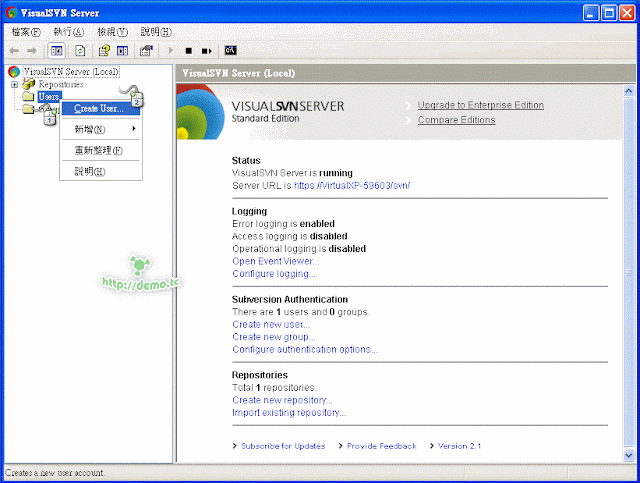640x483 pixels.
Task: Open the Compare Editions link
Action: [x=456, y=120]
